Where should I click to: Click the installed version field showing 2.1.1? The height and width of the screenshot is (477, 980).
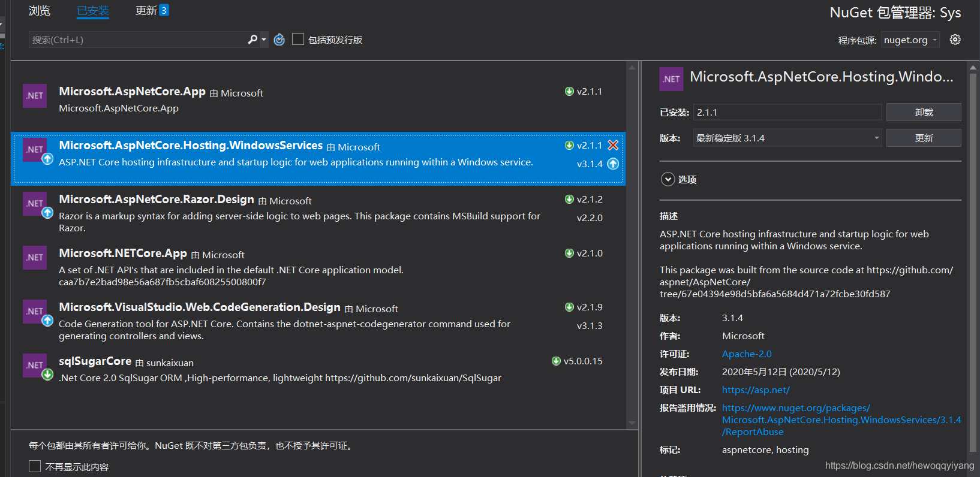[787, 112]
